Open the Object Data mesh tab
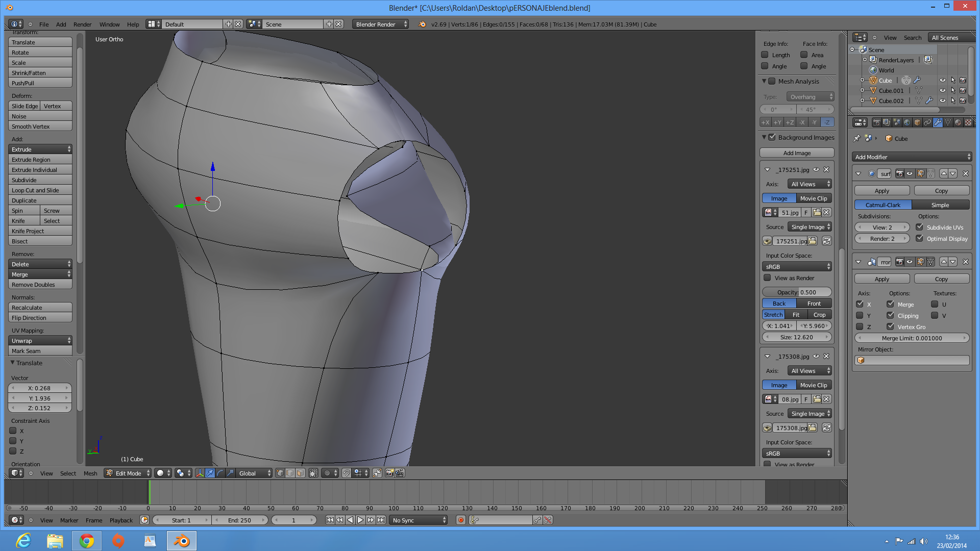This screenshot has height=551, width=980. [x=948, y=122]
